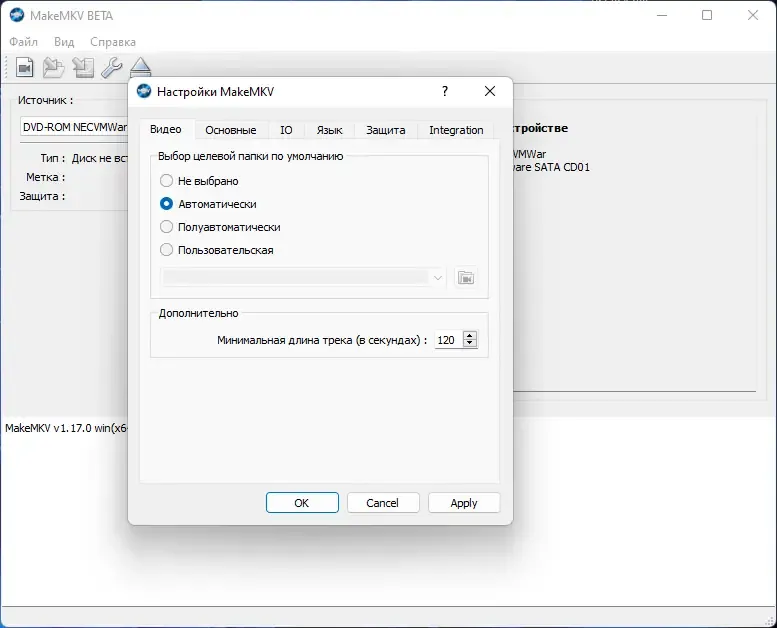Switch to the 'Видео' tab
This screenshot has height=628, width=777.
point(166,129)
